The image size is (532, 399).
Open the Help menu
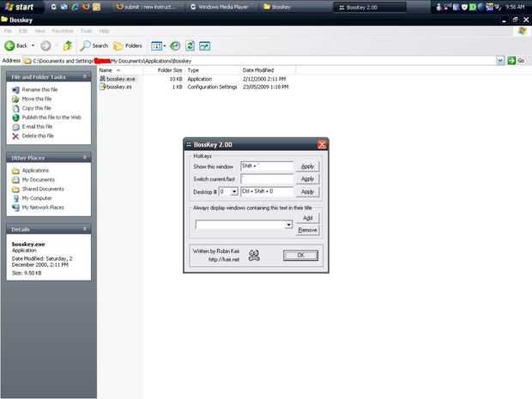[104, 31]
